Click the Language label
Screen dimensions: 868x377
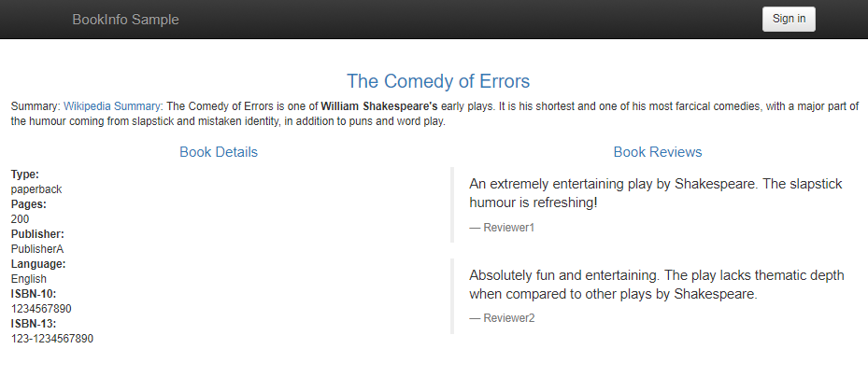point(37,264)
